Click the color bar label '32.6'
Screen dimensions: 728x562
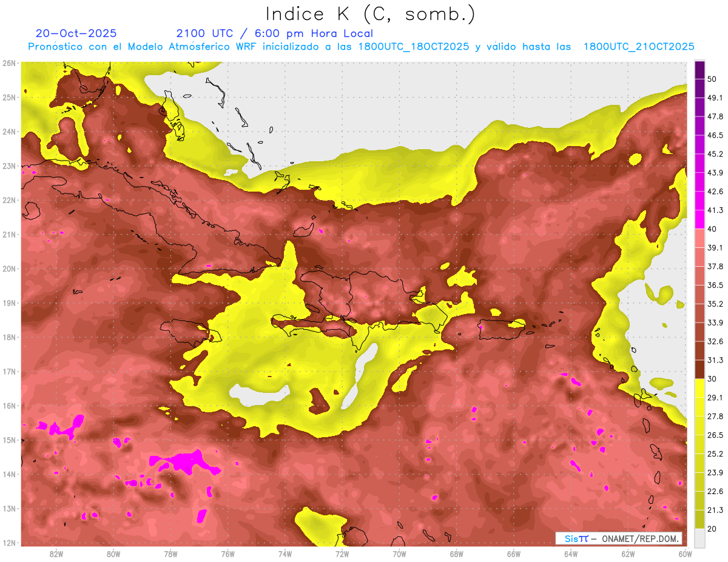(x=715, y=342)
